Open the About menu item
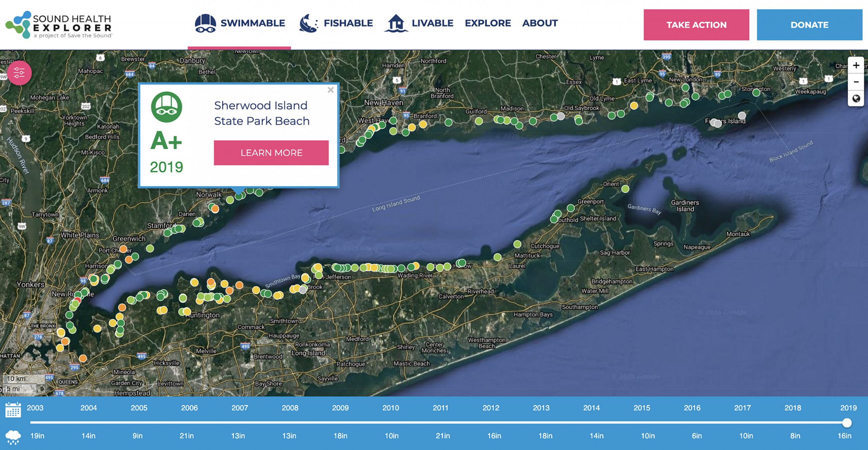The height and width of the screenshot is (450, 868). tap(540, 23)
